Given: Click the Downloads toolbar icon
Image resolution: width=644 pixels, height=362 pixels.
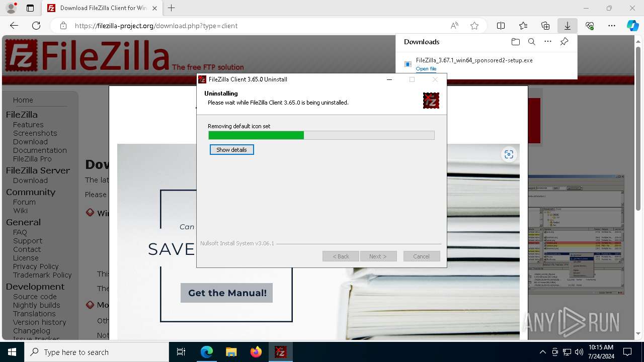Looking at the screenshot, I should pyautogui.click(x=568, y=26).
